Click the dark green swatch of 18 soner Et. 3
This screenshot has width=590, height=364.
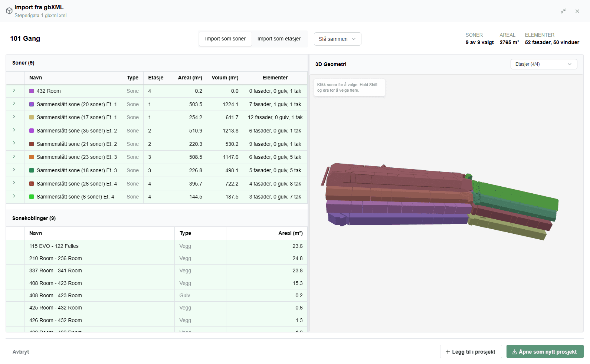(x=32, y=170)
